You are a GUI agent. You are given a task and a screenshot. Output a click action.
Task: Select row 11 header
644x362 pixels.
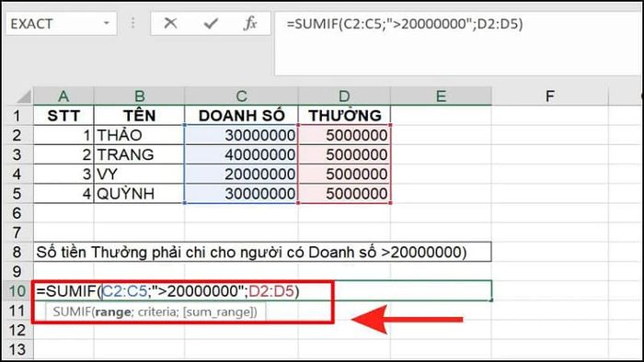[x=17, y=311]
